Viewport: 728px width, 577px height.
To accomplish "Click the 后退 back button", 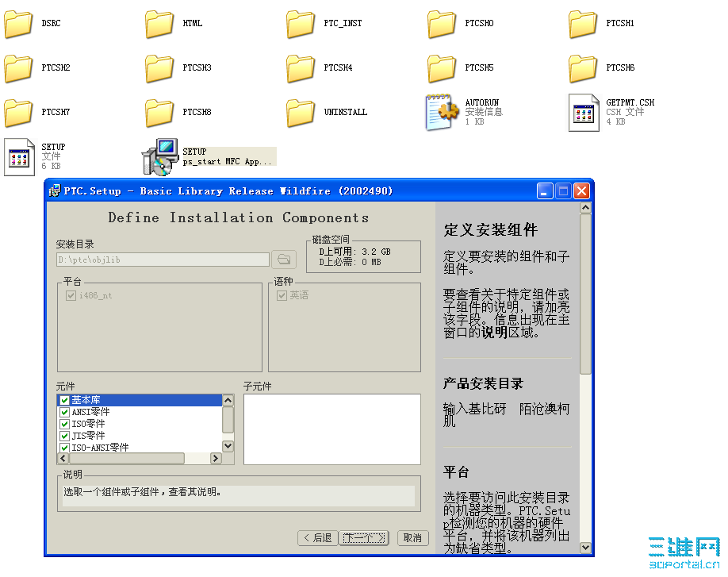I will pos(317,538).
